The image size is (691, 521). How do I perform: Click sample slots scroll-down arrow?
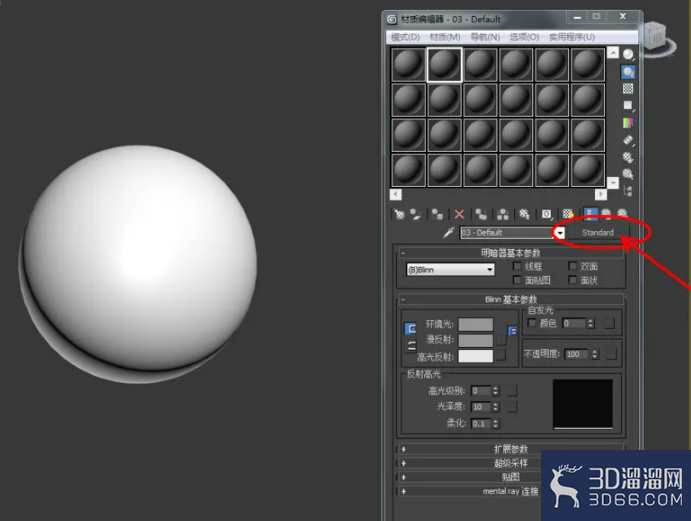[x=613, y=182]
